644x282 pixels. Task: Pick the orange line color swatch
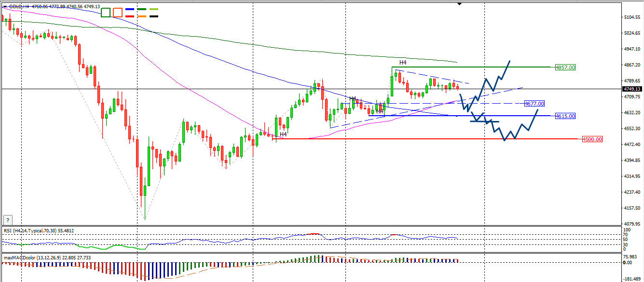click(x=142, y=16)
